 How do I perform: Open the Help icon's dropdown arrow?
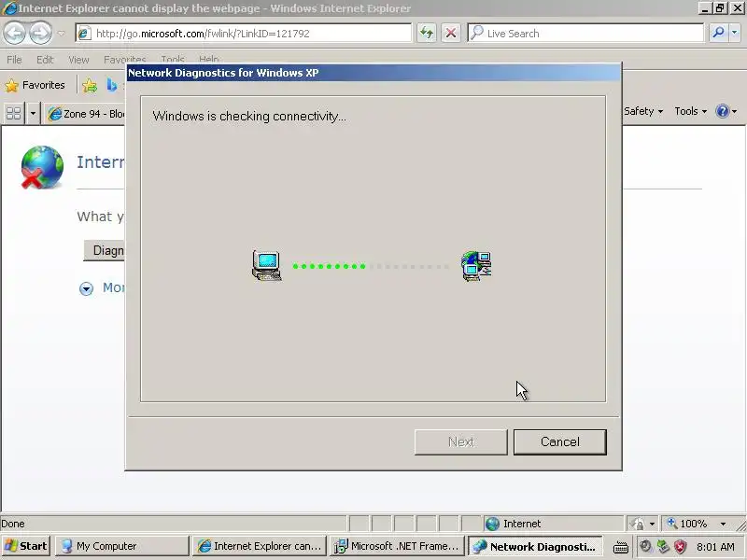tap(734, 112)
